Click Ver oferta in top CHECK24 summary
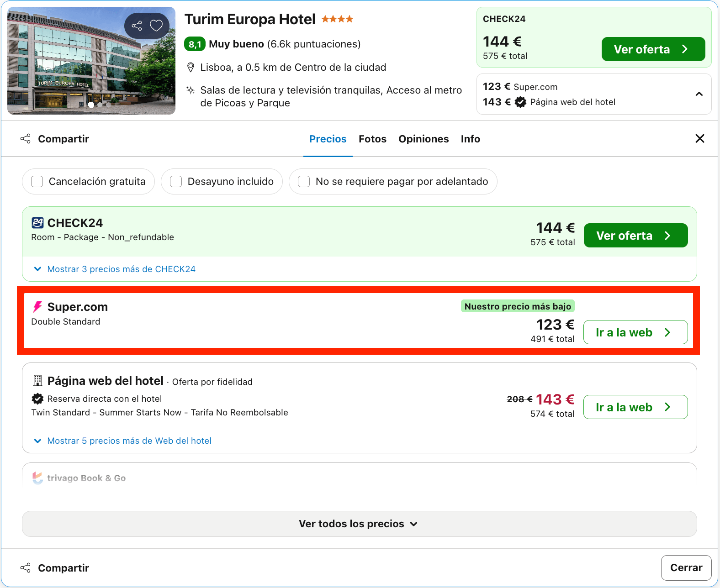 point(653,49)
